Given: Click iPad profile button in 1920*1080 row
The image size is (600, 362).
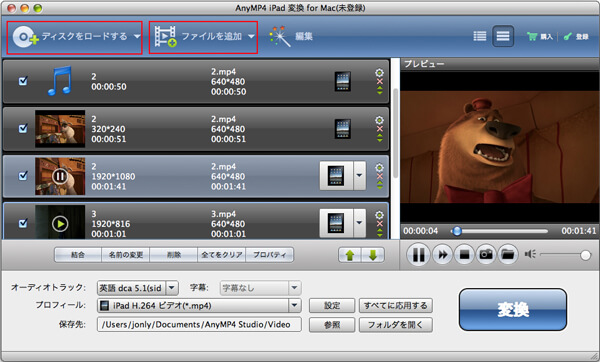Looking at the screenshot, I should tap(336, 176).
